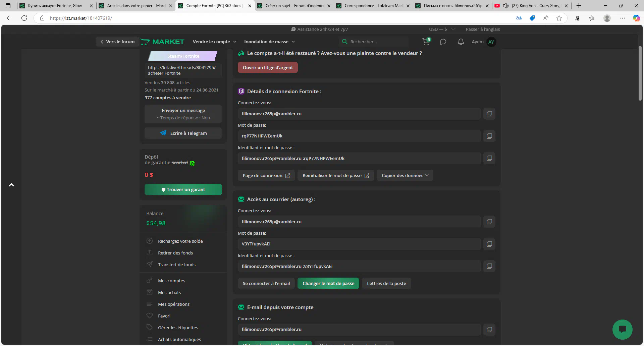
Task: Click the MARKET logo
Action: click(x=162, y=42)
